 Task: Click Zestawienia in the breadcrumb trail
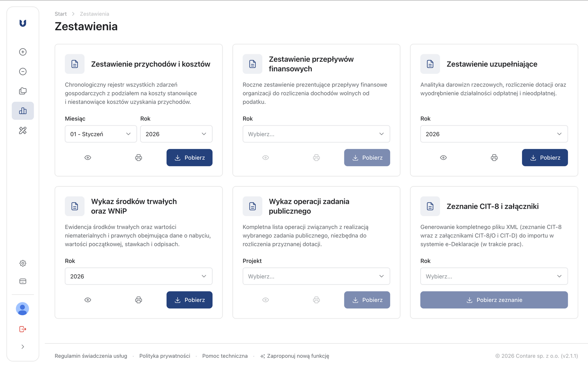click(94, 14)
